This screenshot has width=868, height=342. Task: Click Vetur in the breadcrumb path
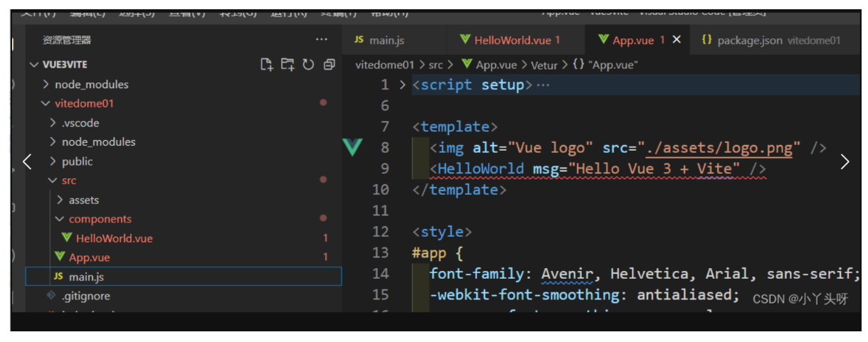[544, 65]
